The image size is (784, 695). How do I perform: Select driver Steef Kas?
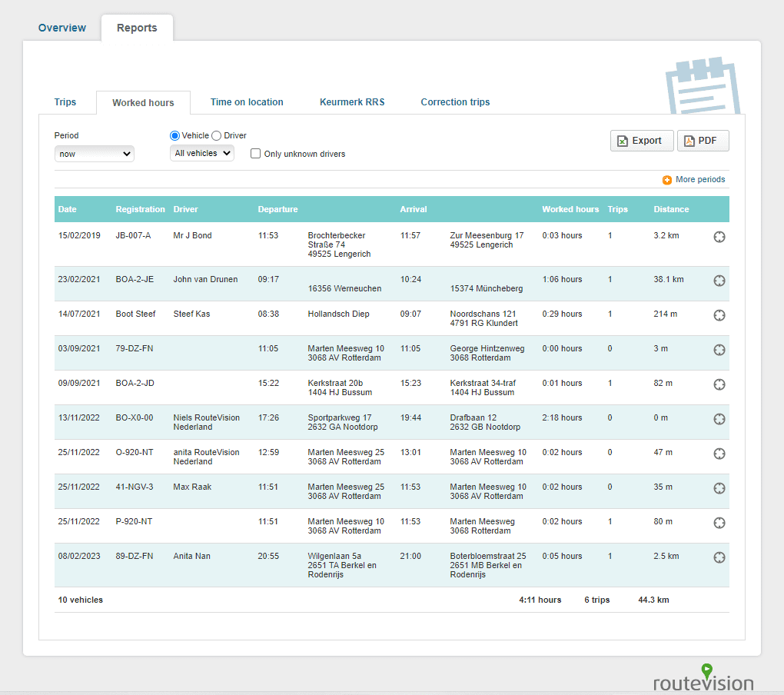pos(191,314)
